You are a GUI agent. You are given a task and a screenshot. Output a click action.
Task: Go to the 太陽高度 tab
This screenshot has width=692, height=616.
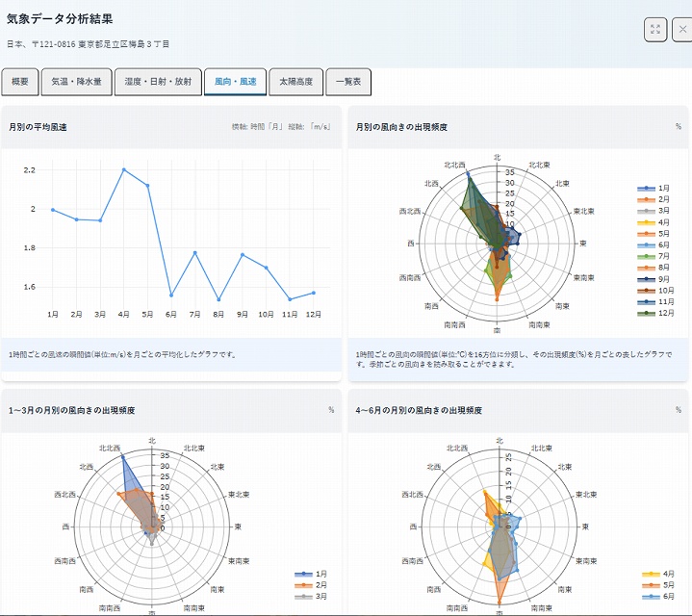click(x=295, y=83)
